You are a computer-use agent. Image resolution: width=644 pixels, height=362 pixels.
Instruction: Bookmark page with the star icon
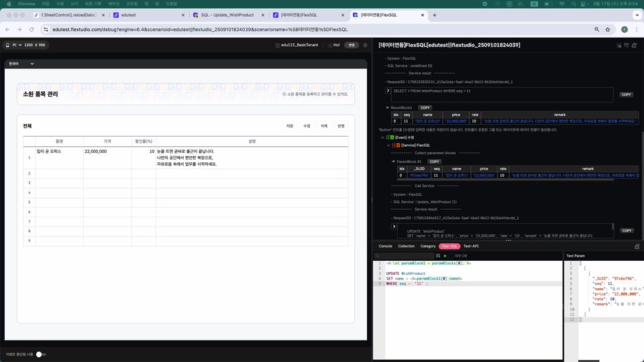pyautogui.click(x=608, y=29)
